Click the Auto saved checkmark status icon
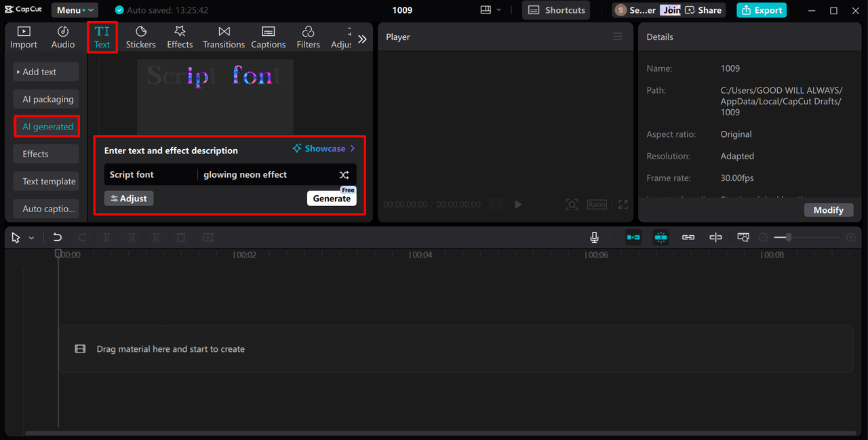 [119, 10]
